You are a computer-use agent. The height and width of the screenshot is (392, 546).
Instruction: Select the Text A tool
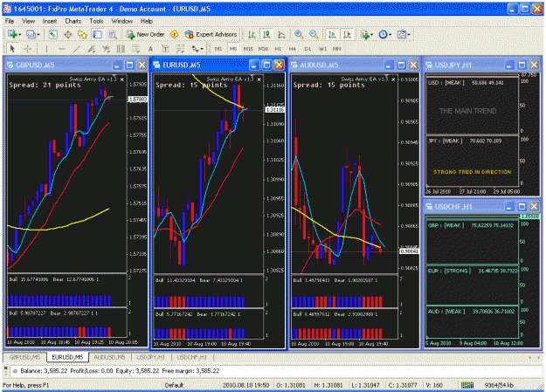[150, 49]
